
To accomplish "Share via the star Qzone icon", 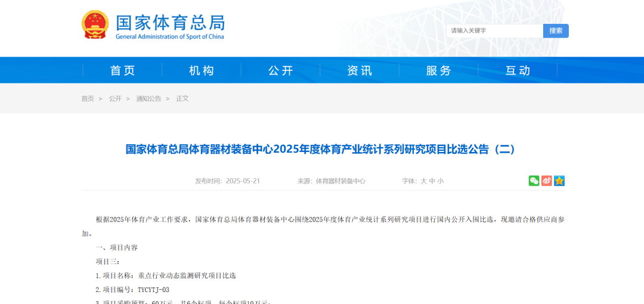I will tap(559, 181).
